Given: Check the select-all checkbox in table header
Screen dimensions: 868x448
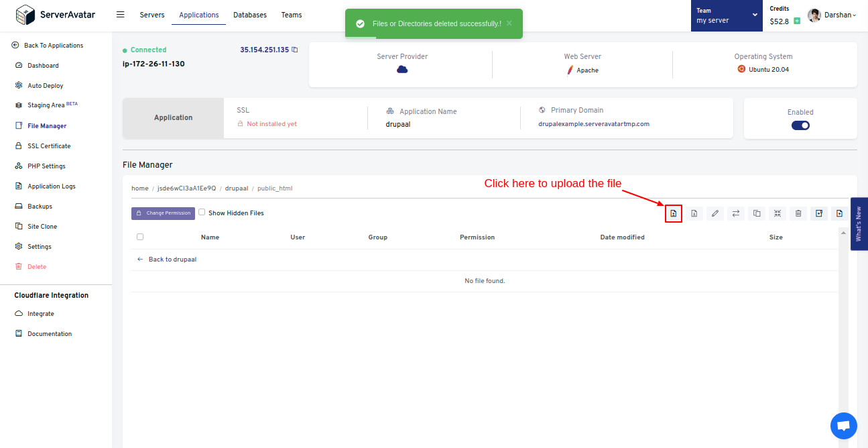Looking at the screenshot, I should 140,237.
